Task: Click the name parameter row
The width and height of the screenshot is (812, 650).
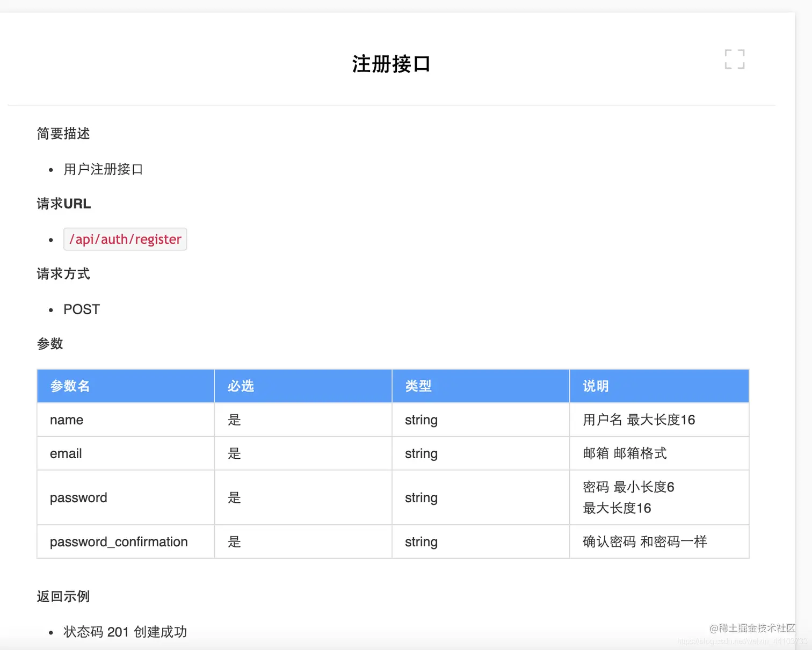Action: click(66, 420)
